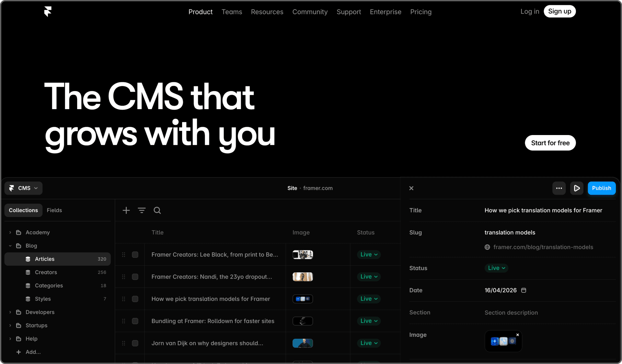Viewport: 622px width, 364px height.
Task: Click the Section description input field
Action: click(511, 313)
